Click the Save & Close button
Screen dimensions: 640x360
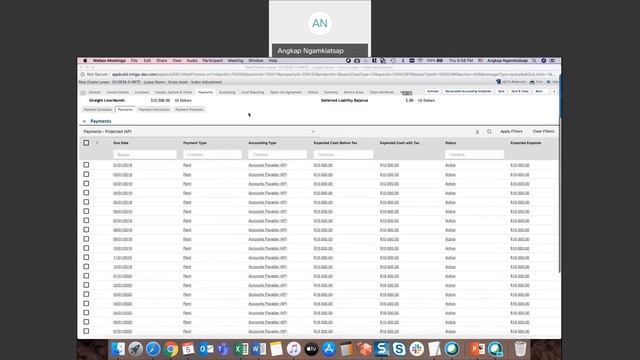point(520,91)
